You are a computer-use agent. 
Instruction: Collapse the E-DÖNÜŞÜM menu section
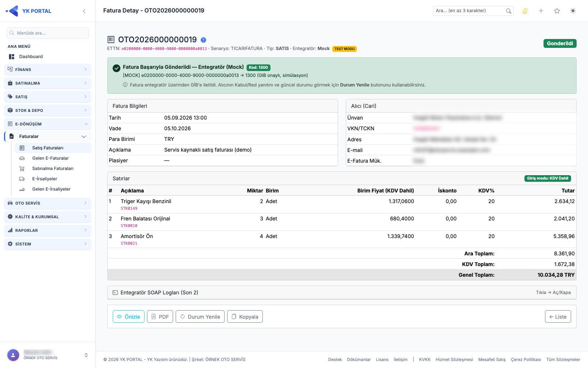(x=48, y=124)
